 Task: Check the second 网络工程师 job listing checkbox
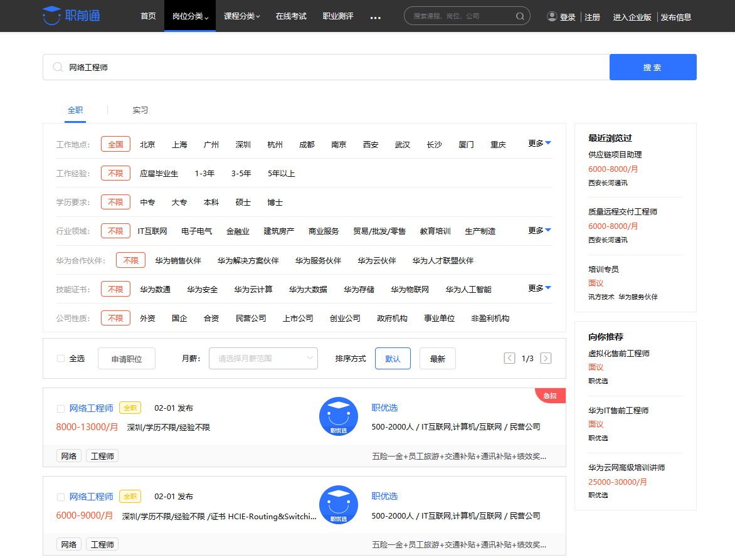tap(60, 497)
